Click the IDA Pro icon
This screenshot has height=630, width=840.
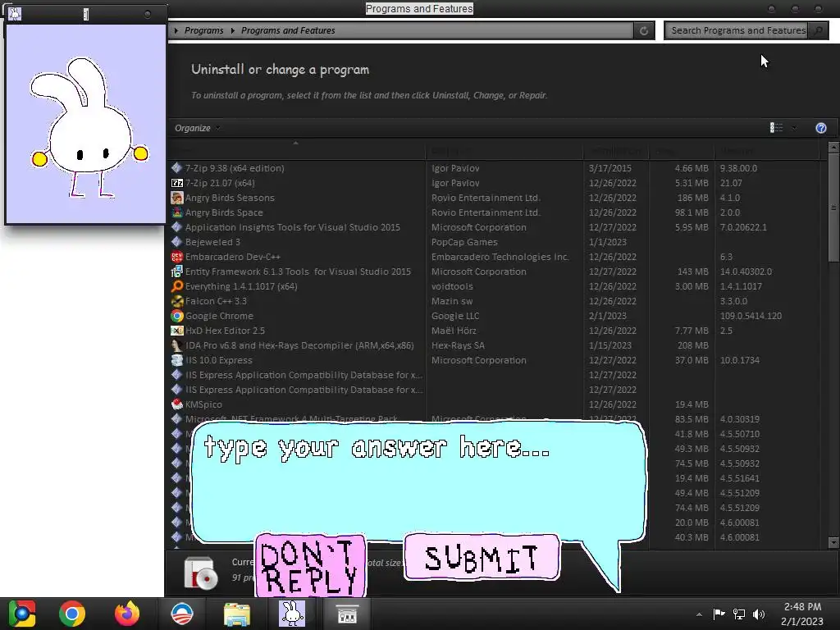[177, 345]
